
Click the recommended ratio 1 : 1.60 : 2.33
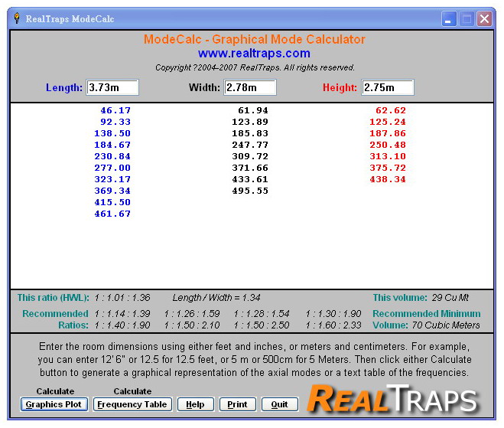(333, 325)
